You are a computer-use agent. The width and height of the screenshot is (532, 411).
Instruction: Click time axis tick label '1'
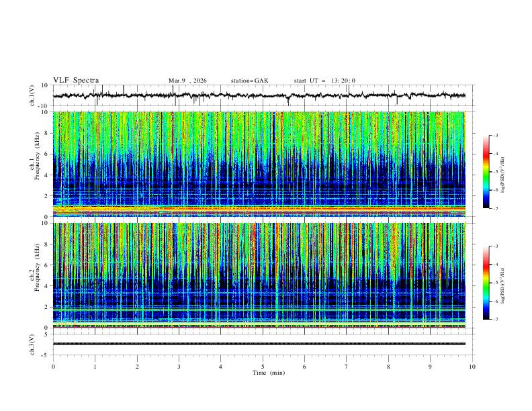click(95, 367)
